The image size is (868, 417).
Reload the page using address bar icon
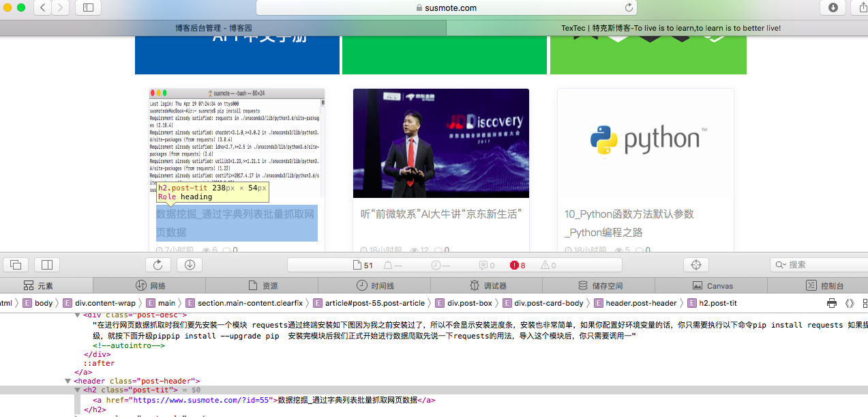629,8
